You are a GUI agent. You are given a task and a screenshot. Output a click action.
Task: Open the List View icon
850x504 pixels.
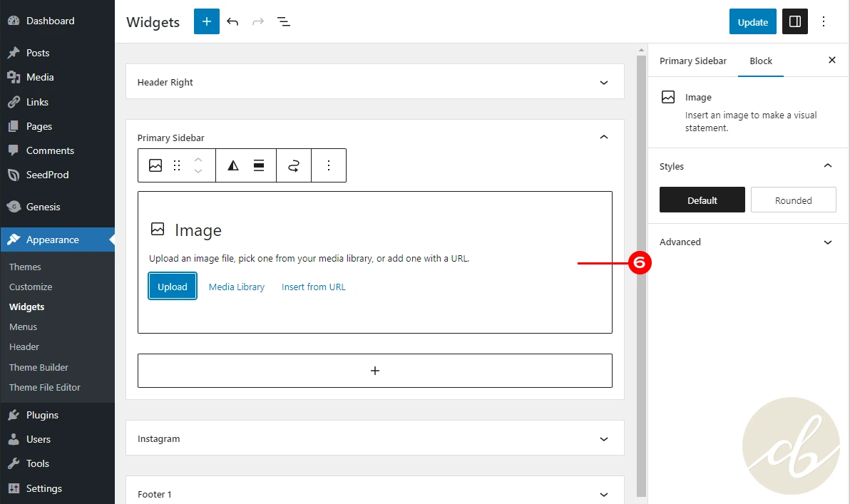284,21
